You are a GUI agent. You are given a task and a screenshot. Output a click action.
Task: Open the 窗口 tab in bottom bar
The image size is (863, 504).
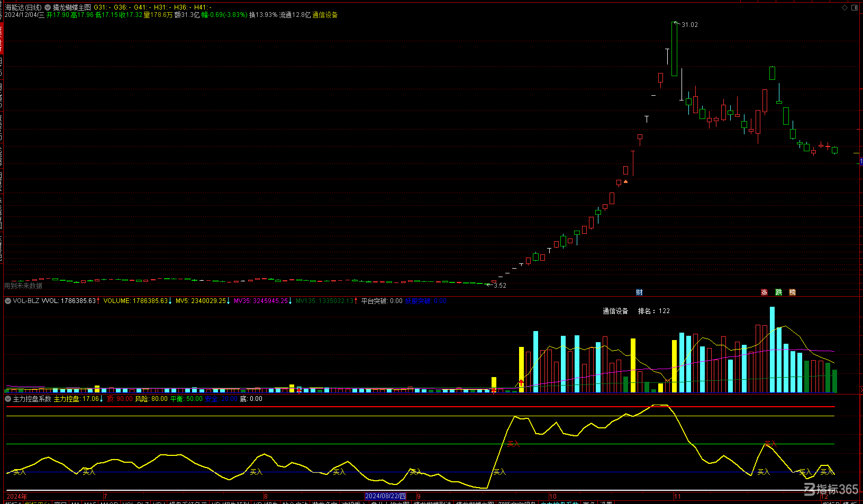point(61,502)
